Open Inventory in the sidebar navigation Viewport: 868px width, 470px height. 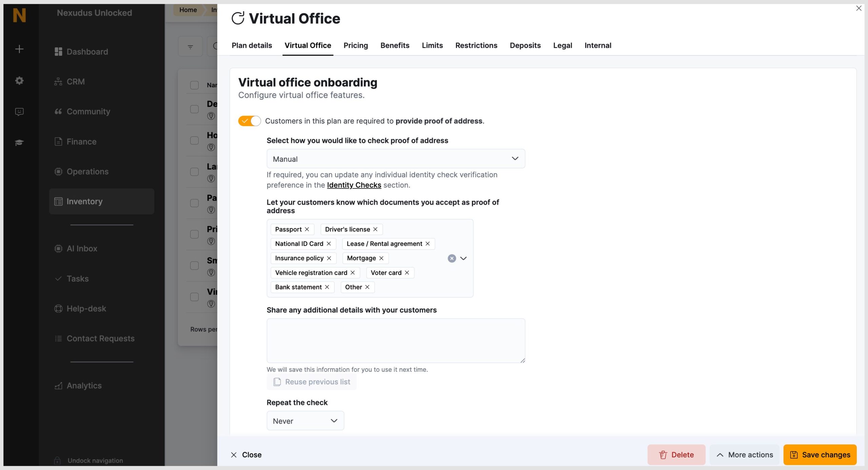(x=102, y=201)
